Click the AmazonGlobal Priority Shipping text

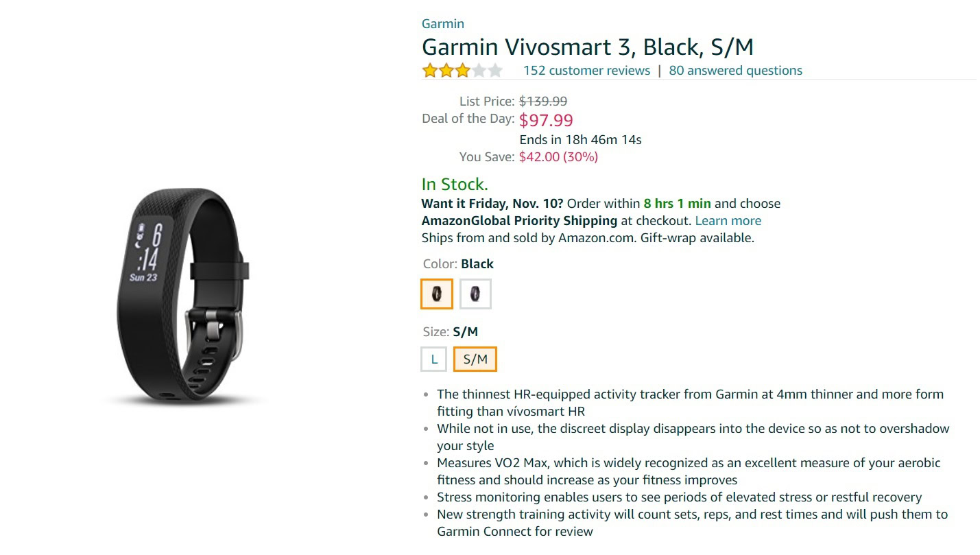pyautogui.click(x=519, y=221)
